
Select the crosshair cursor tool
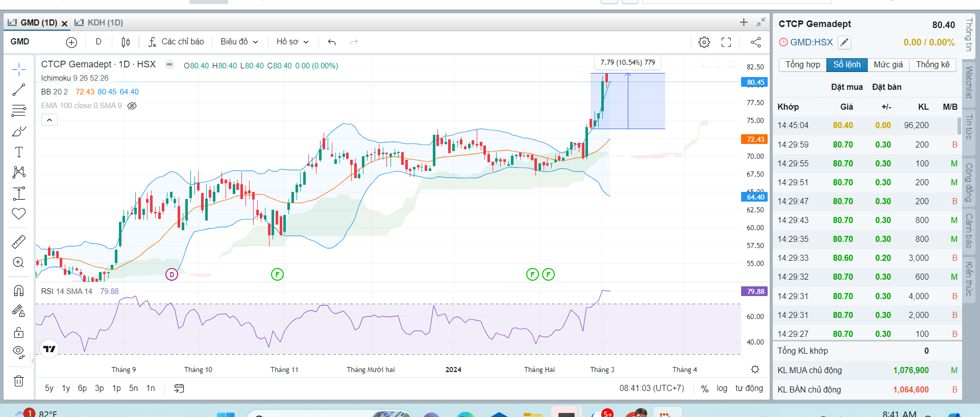[19, 69]
